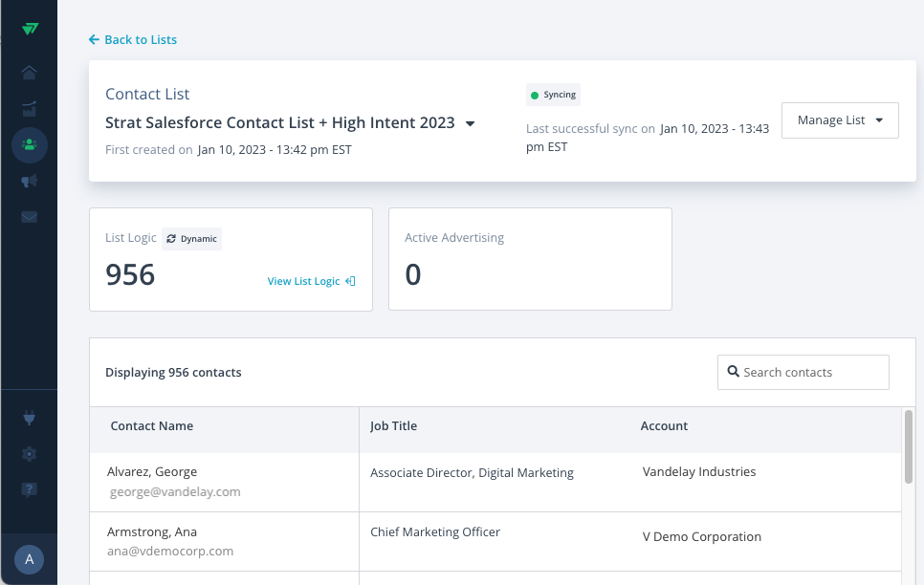The image size is (924, 585).
Task: Click the logo at top of sidebar
Action: (x=30, y=29)
